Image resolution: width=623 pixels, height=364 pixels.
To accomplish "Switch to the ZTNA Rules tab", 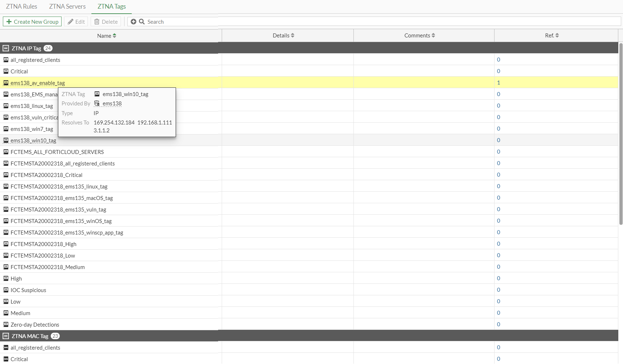I will point(21,6).
